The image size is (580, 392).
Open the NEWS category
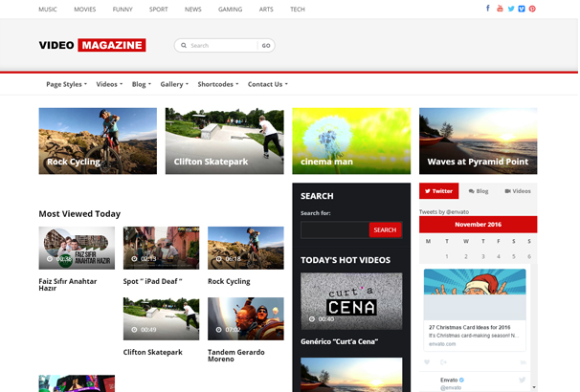[193, 10]
